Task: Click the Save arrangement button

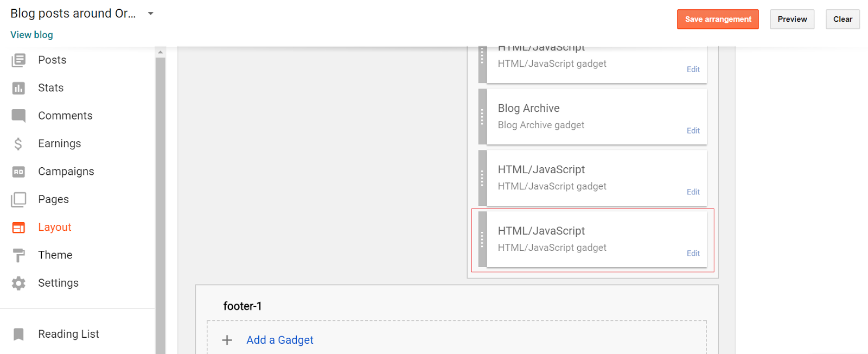Action: pyautogui.click(x=717, y=19)
